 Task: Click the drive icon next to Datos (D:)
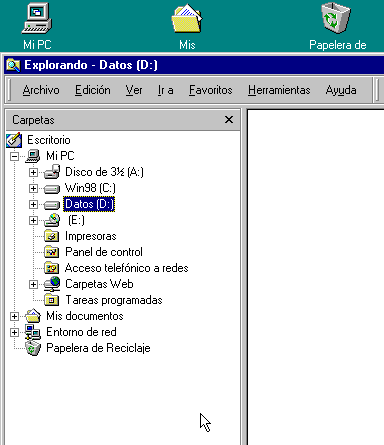tap(52, 205)
